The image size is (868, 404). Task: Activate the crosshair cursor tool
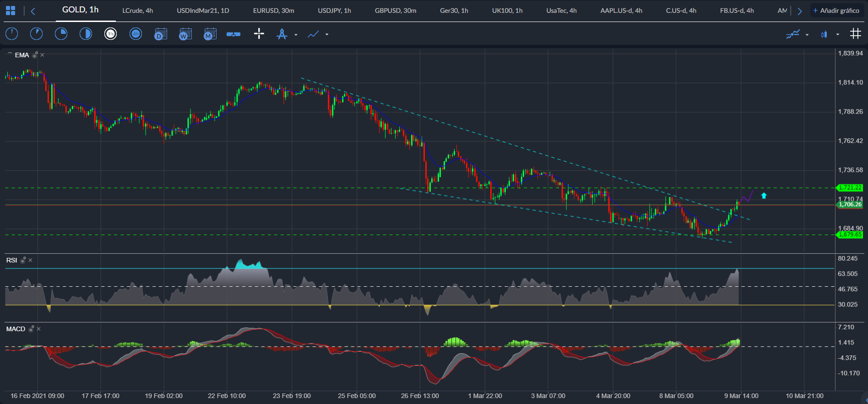[259, 34]
